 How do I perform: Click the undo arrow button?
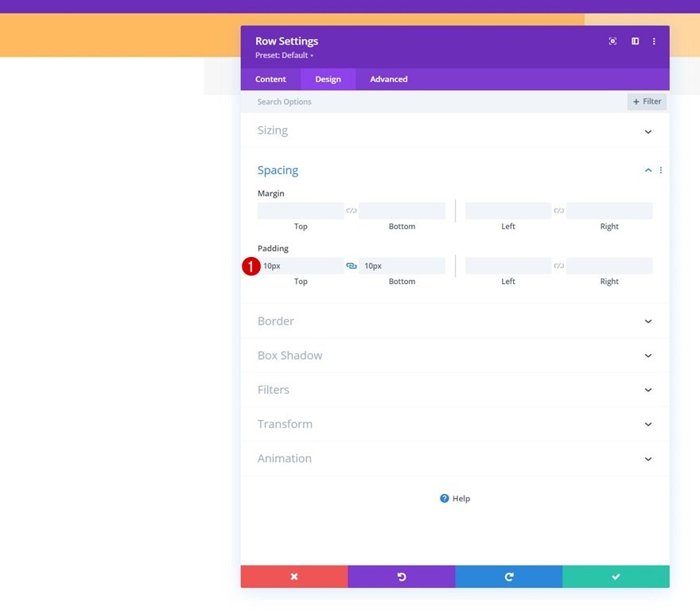tap(402, 577)
